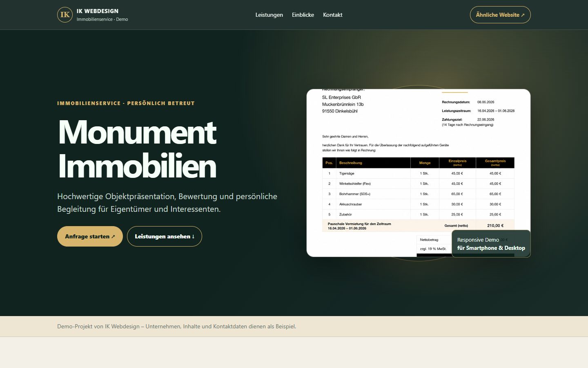Image resolution: width=588 pixels, height=368 pixels.
Task: Click the Leistungen ansehen button
Action: 165,236
